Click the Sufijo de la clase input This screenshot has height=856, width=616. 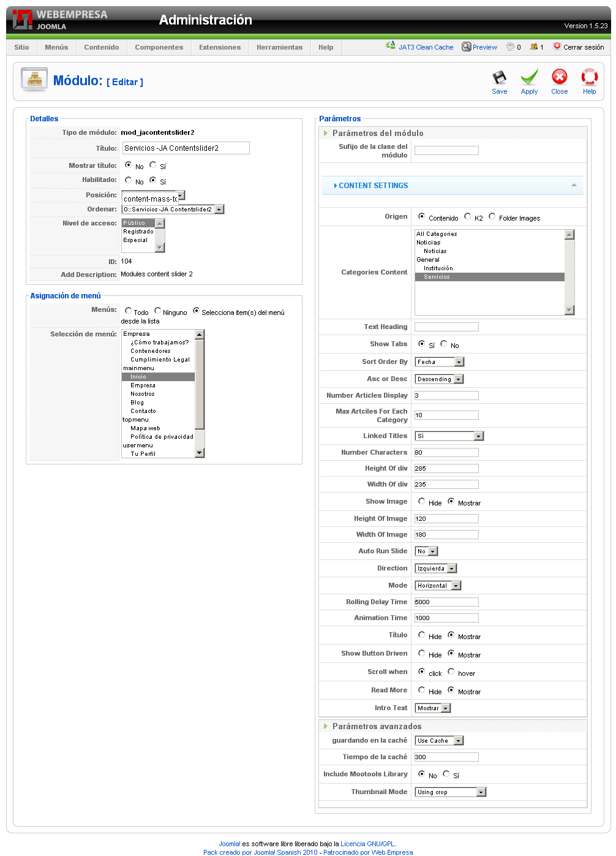pyautogui.click(x=446, y=150)
